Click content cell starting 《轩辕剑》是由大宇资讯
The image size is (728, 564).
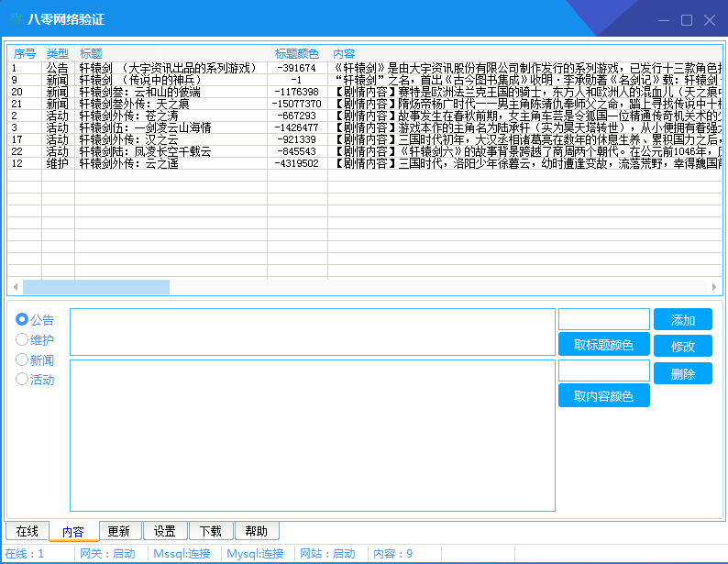(x=525, y=68)
